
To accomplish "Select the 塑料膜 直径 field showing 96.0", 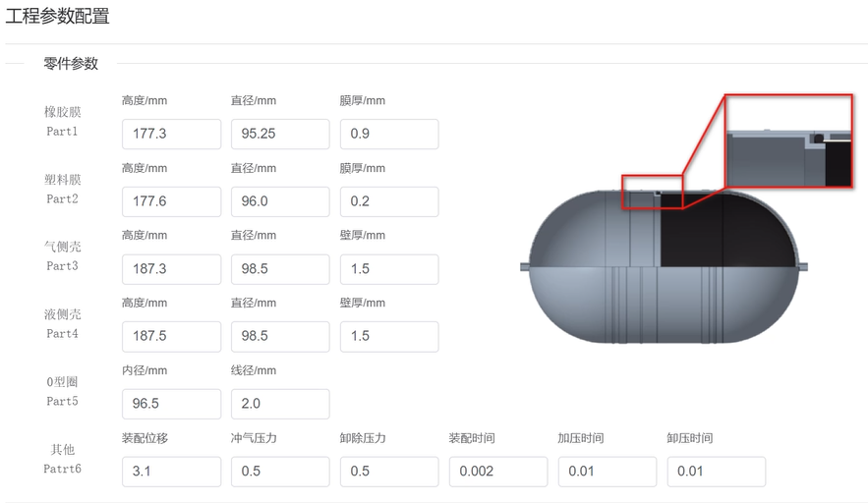I will [280, 201].
